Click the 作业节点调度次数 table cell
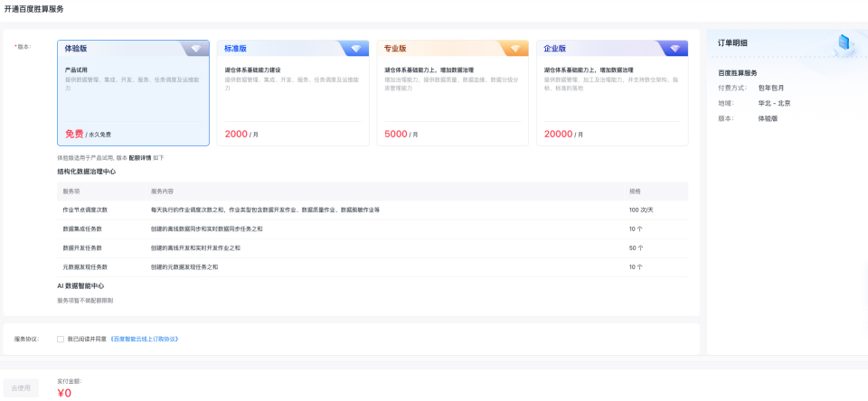 click(85, 210)
